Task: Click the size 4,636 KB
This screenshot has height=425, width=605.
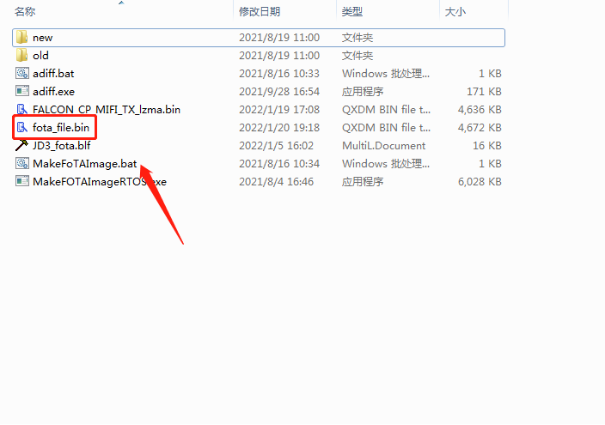Action: click(x=480, y=109)
